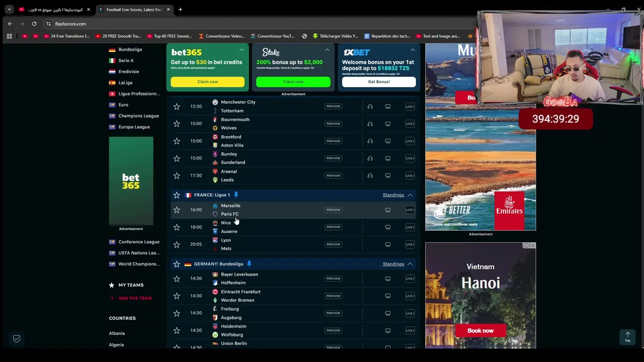This screenshot has height=362, width=644.
Task: Open LIVE stream icon for Lyon vs Metz
Action: click(x=410, y=244)
